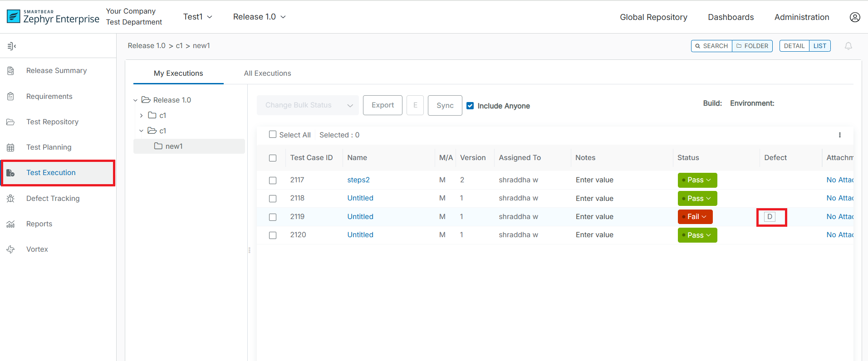Open the steps2 test case link

[358, 180]
